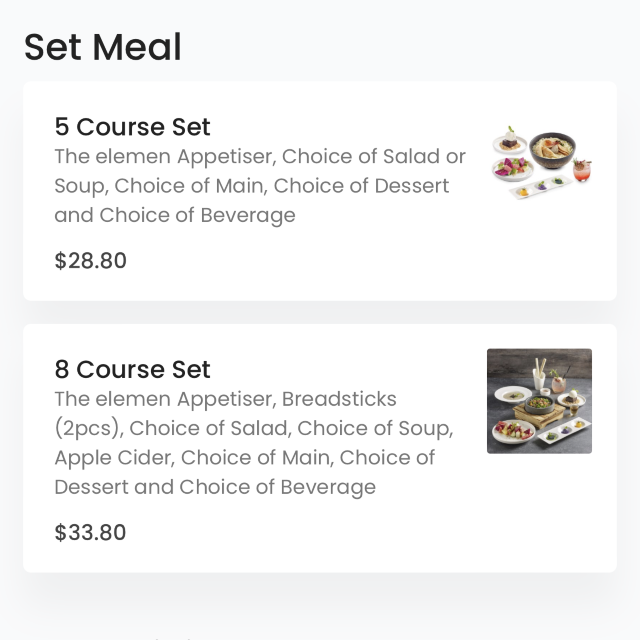Select the 8 Course Set title
The image size is (640, 640).
132,369
